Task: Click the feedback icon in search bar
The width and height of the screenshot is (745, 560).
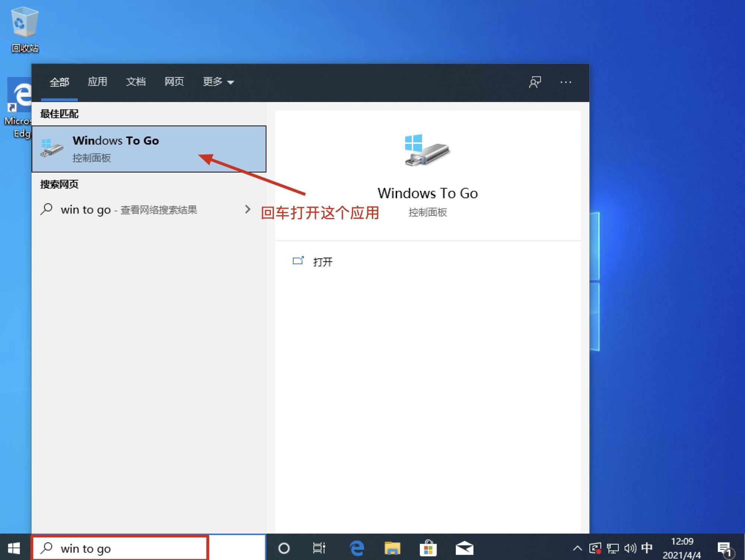Action: coord(536,82)
